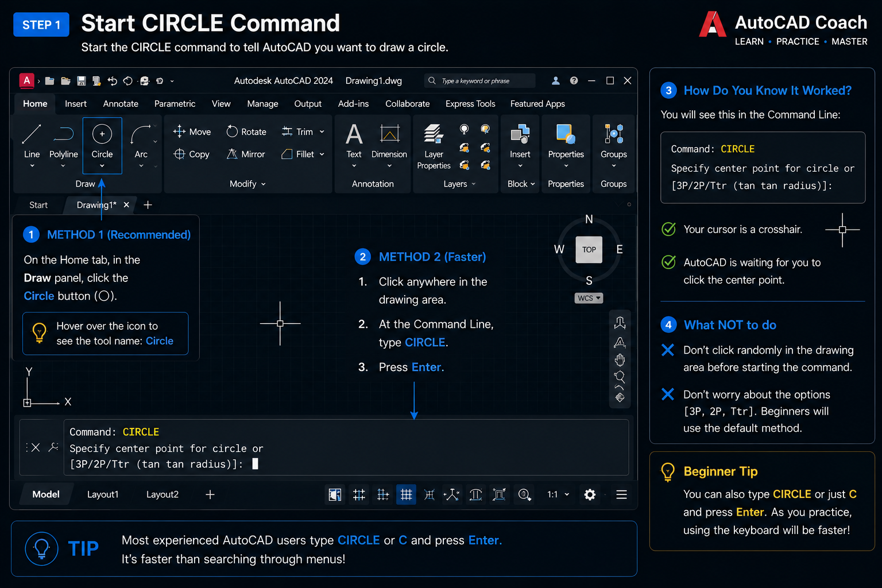Screen dimensions: 882x588
Task: Select the Arc tool
Action: point(141,141)
